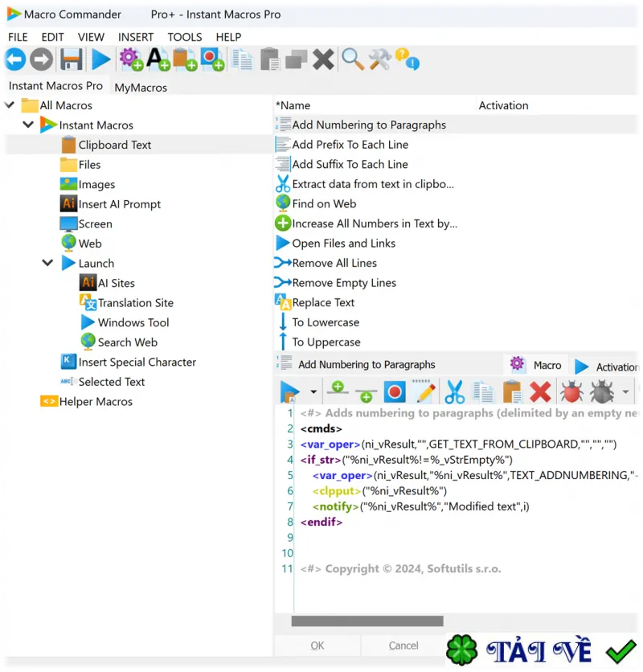
Task: Click the blue Back arrow icon
Action: pyautogui.click(x=15, y=59)
